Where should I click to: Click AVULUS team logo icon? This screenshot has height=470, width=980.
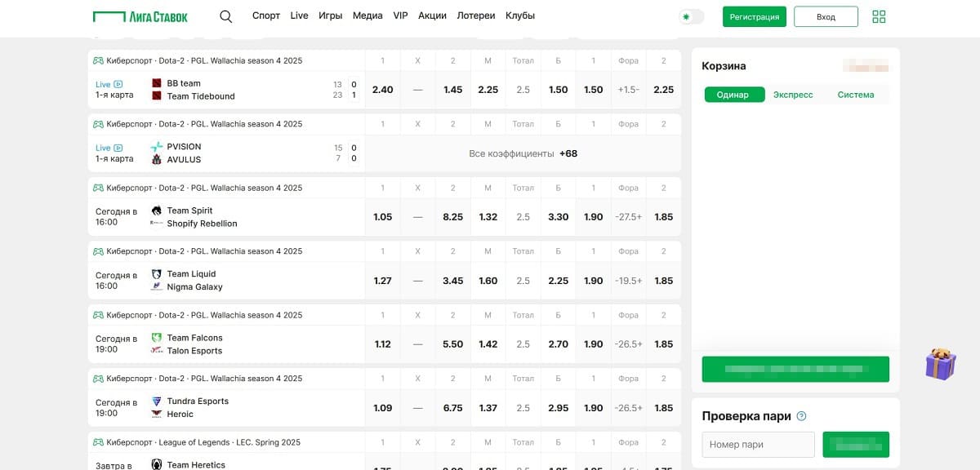tap(157, 160)
